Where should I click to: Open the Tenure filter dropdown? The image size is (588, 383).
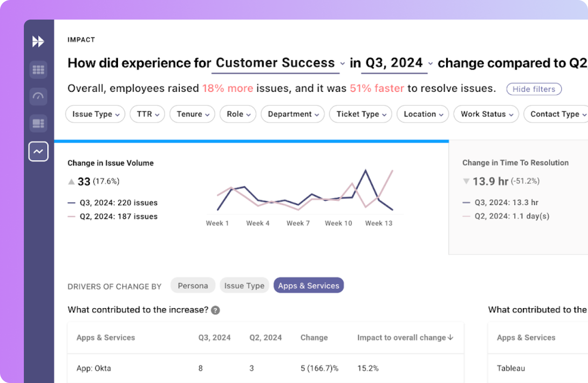click(x=192, y=114)
